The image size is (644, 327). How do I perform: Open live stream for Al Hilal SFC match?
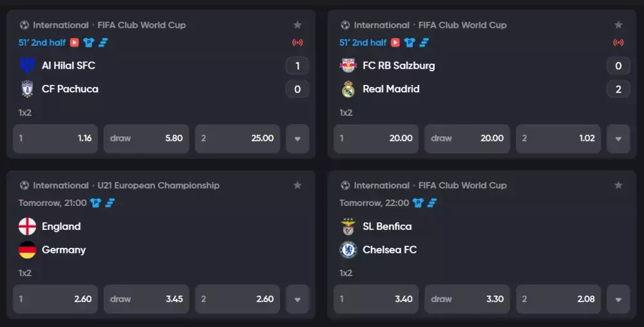(74, 42)
